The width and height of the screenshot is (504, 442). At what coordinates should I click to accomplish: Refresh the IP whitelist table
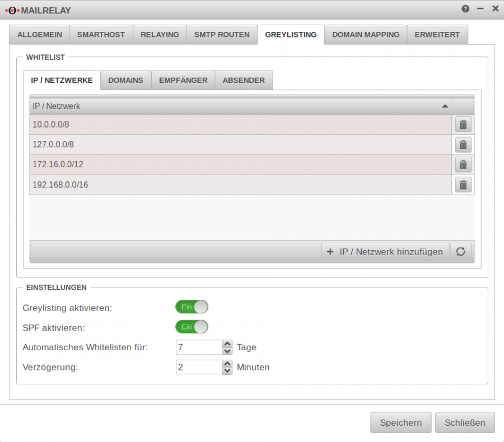pos(461,251)
